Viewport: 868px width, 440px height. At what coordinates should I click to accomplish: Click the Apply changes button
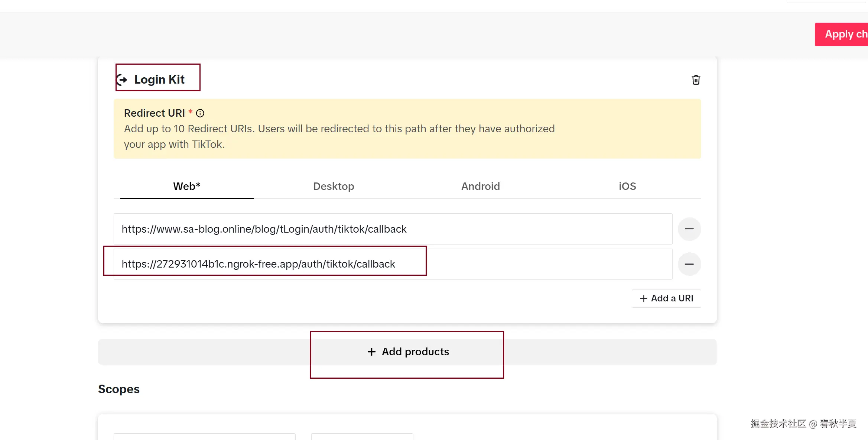(847, 34)
